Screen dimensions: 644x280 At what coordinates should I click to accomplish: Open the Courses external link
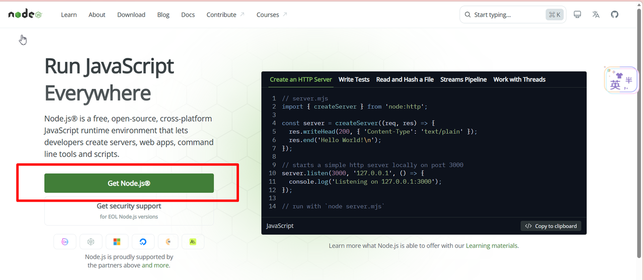272,15
